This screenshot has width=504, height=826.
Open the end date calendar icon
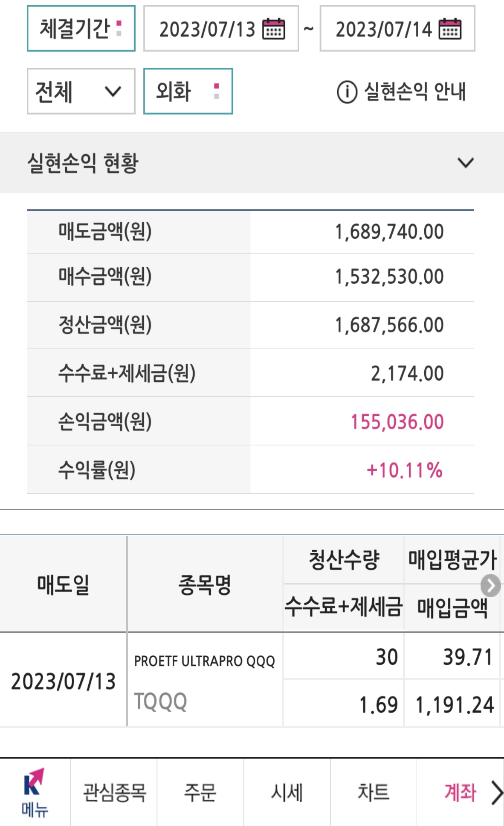(450, 29)
